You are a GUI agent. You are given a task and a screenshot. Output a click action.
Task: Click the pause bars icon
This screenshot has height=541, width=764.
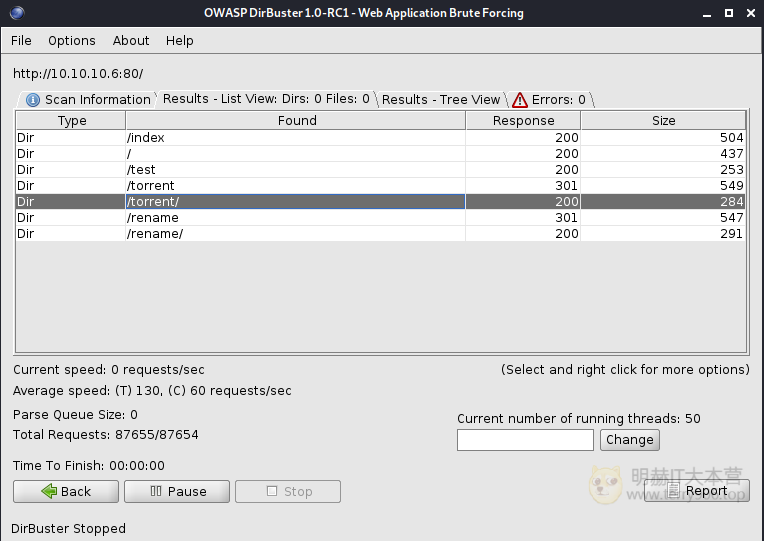point(156,491)
